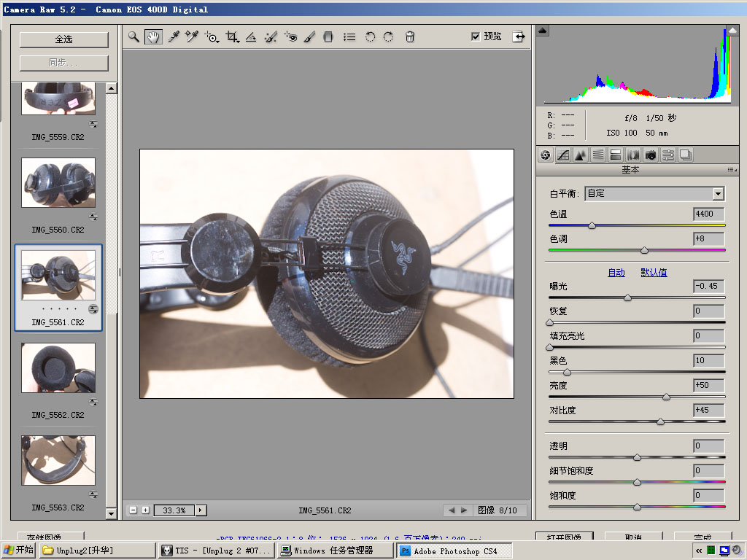Click the 33.3% zoom level field
This screenshot has width=747, height=560.
click(174, 510)
